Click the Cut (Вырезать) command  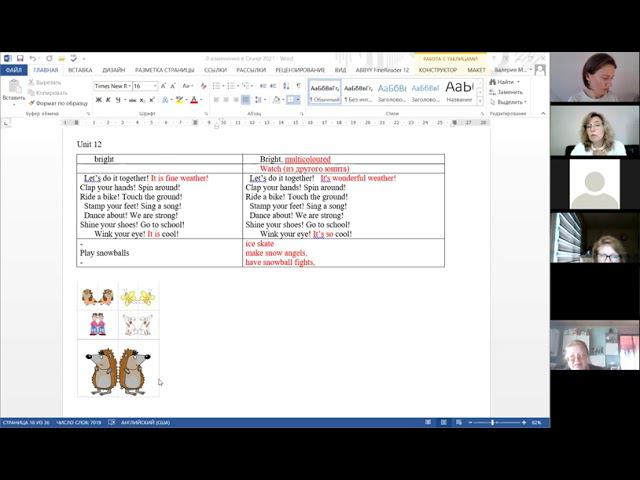tap(44, 82)
